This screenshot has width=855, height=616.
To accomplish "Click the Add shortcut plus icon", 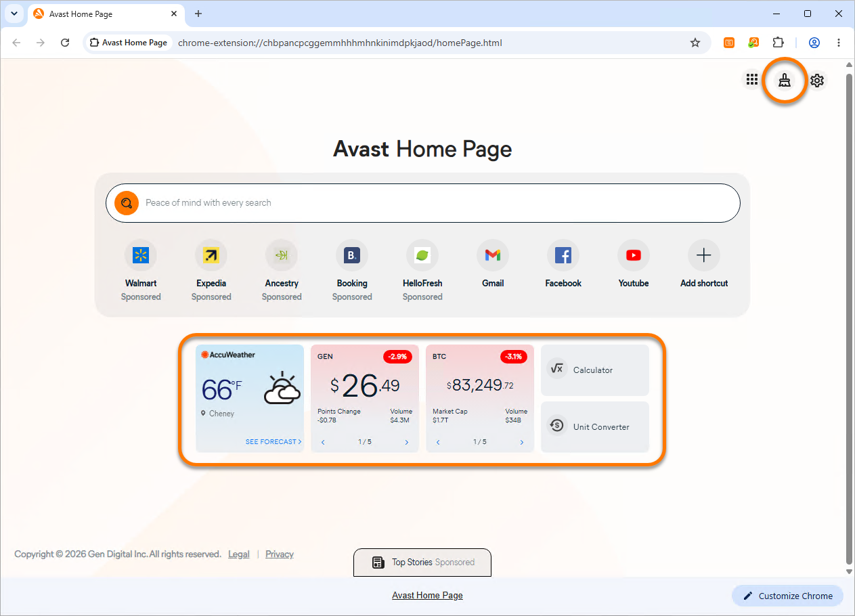I will coord(704,255).
